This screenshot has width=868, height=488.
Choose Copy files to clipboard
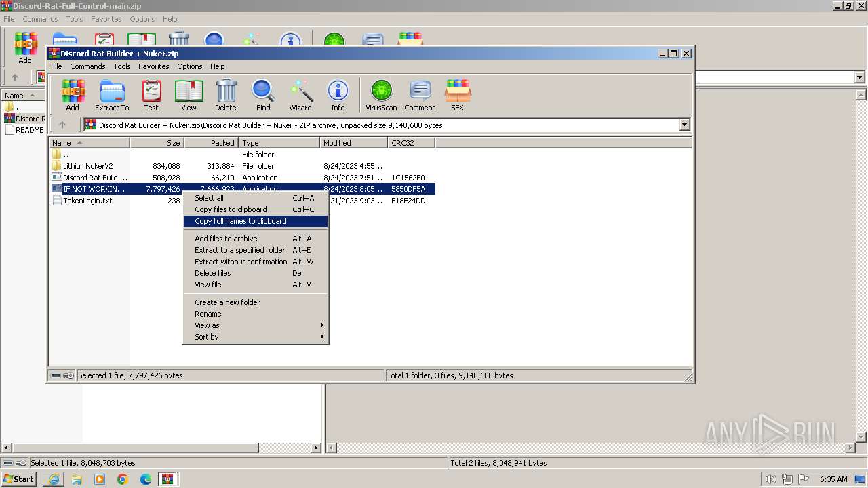pyautogui.click(x=256, y=209)
